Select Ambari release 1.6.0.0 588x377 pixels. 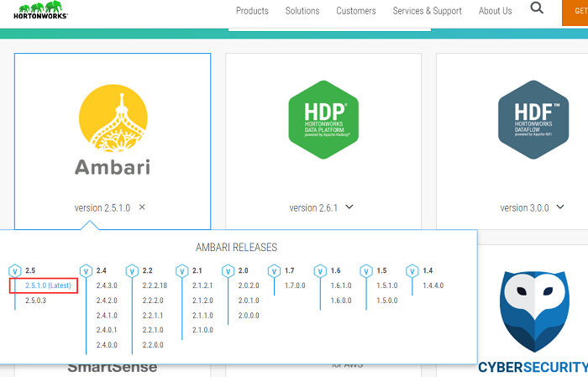(341, 301)
